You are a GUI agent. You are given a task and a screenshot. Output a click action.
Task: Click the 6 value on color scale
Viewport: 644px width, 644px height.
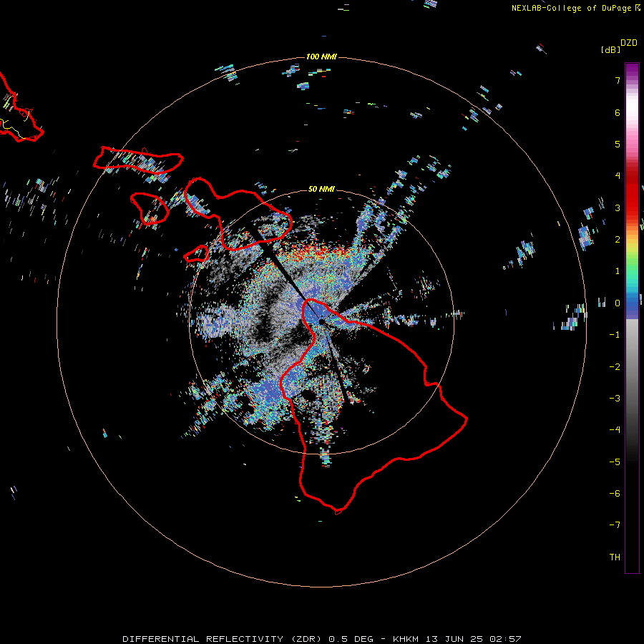(618, 112)
